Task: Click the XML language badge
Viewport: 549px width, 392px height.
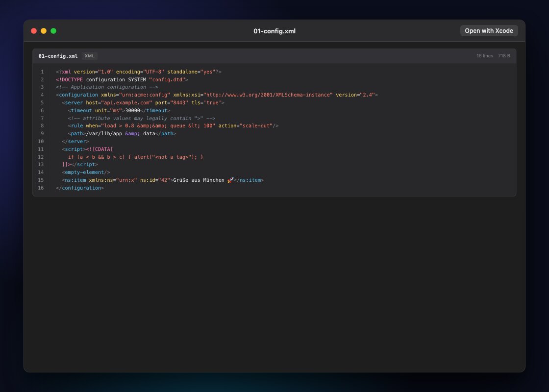Action: [90, 56]
